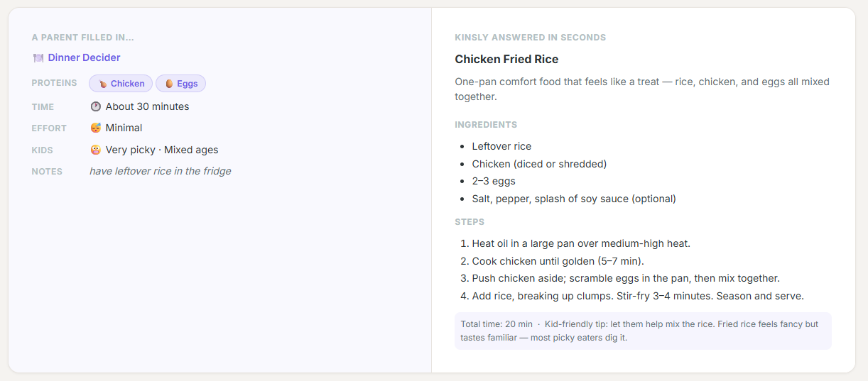Screen dimensions: 868x381
Task: Click the Steps section heading
Action: tap(470, 222)
